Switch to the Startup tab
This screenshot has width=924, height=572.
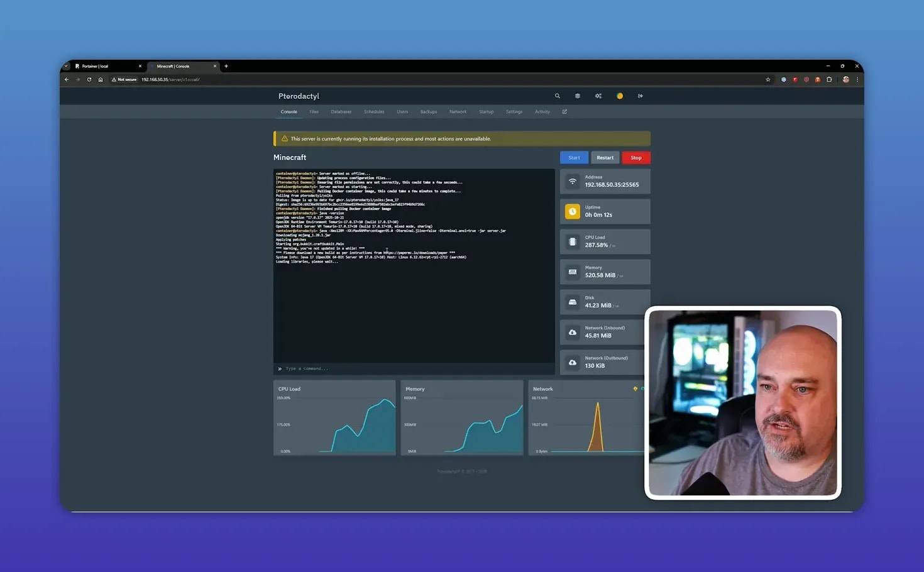(x=487, y=112)
